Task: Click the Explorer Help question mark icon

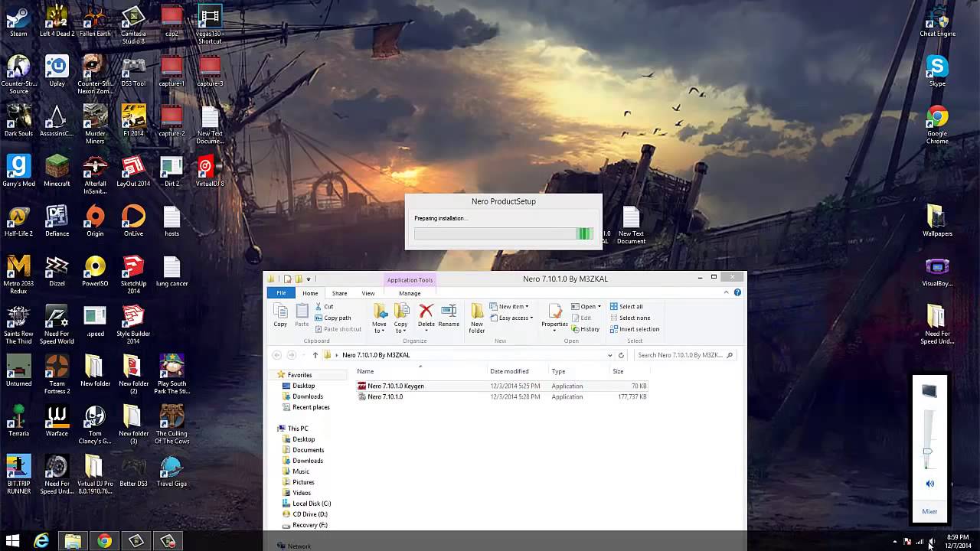Action: (737, 292)
